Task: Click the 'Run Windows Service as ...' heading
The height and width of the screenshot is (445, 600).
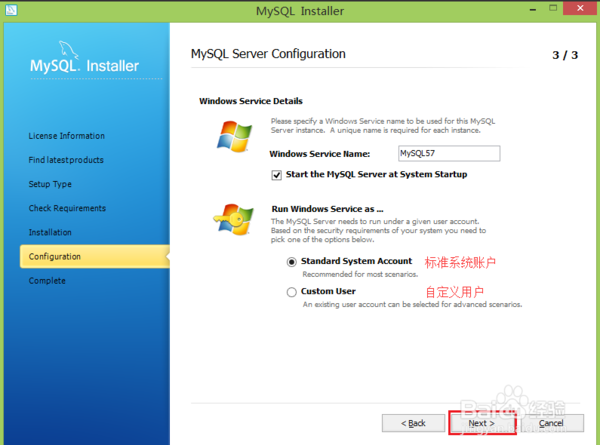Action: point(328,209)
